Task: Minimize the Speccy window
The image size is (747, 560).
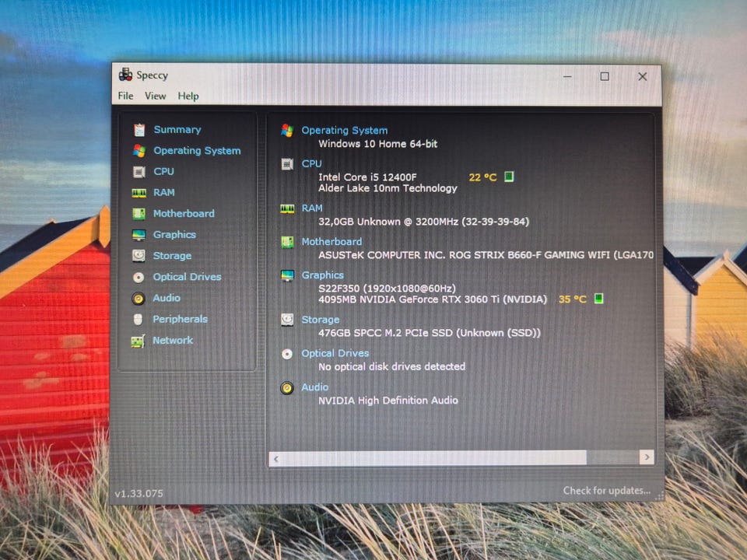Action: coord(567,76)
